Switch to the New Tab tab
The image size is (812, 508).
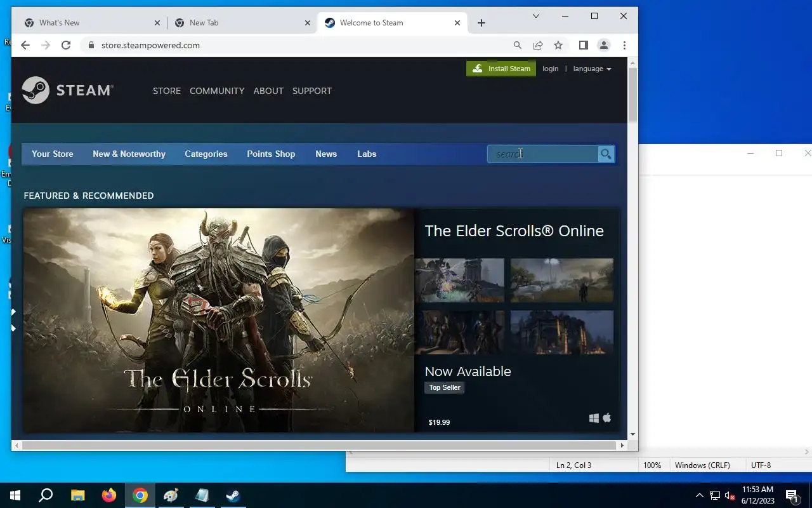tap(241, 23)
